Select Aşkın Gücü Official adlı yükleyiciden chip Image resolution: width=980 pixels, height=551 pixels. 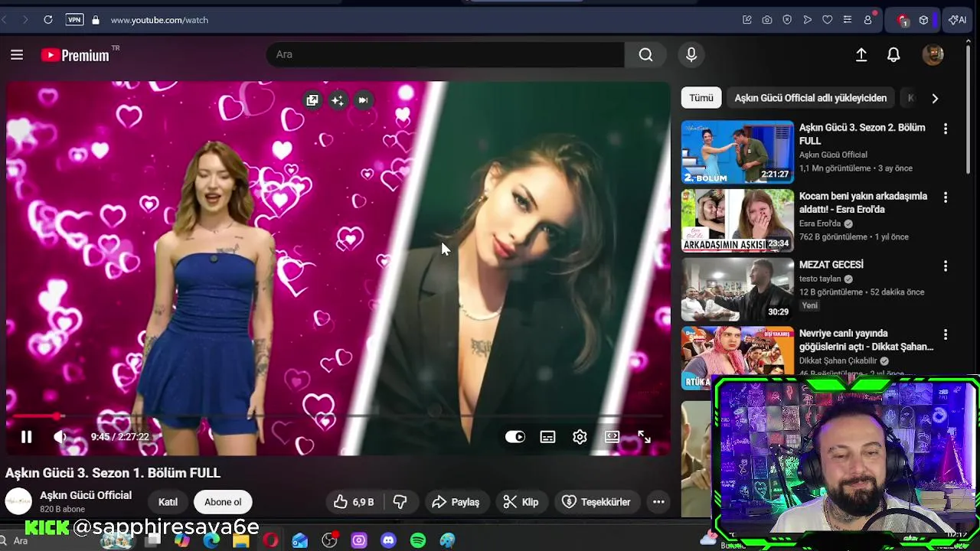tap(811, 98)
